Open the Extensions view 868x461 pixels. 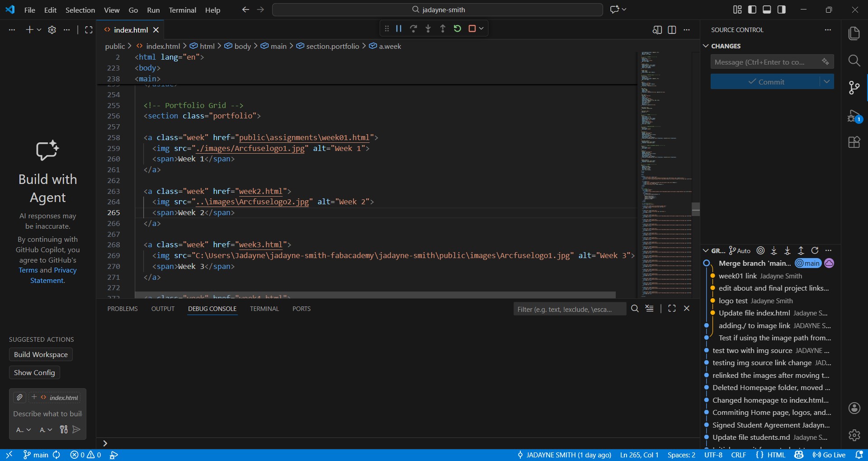click(854, 142)
